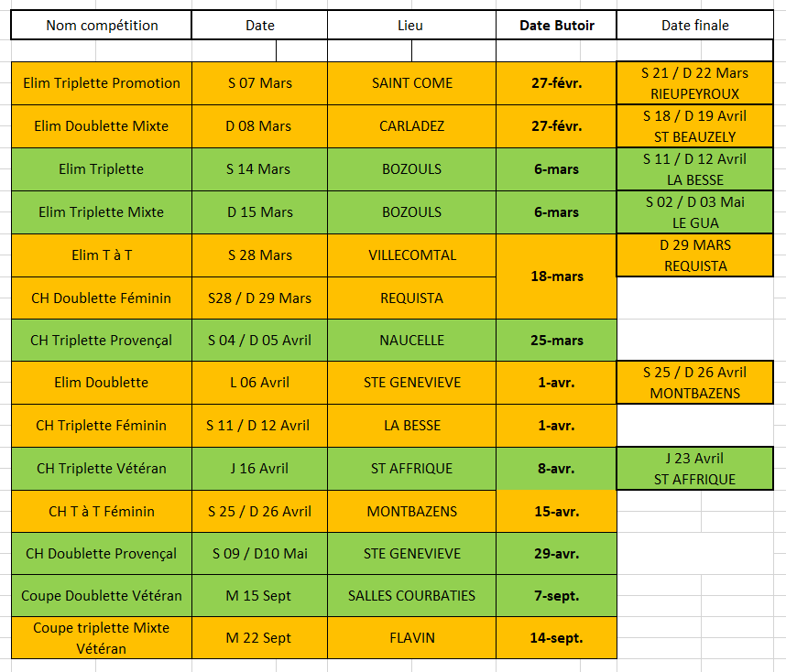The height and width of the screenshot is (672, 786).
Task: Click the "SALLES COURBATIES" location cell
Action: coord(411,596)
